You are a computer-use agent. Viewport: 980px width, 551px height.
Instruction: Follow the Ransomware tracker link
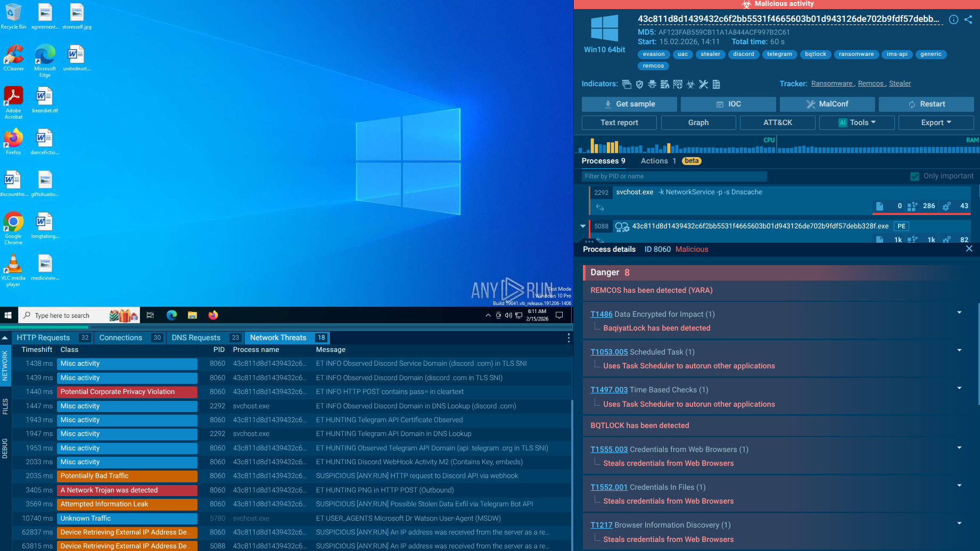(x=832, y=83)
